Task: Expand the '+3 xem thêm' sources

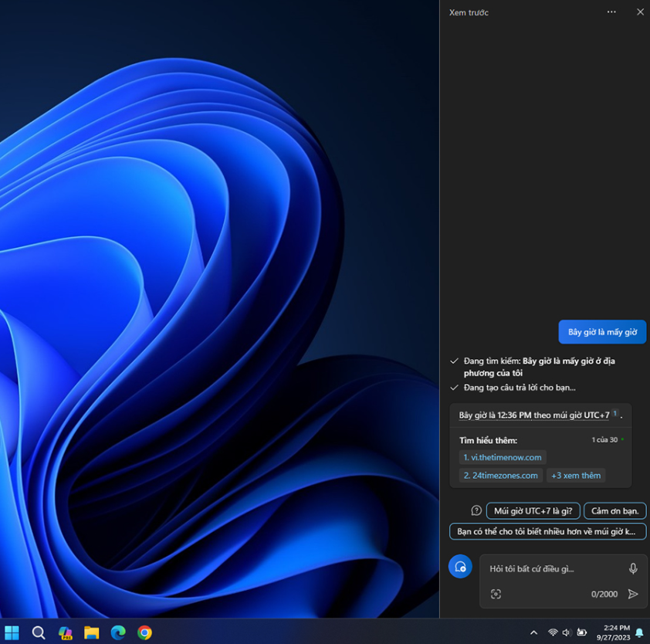Action: 575,476
